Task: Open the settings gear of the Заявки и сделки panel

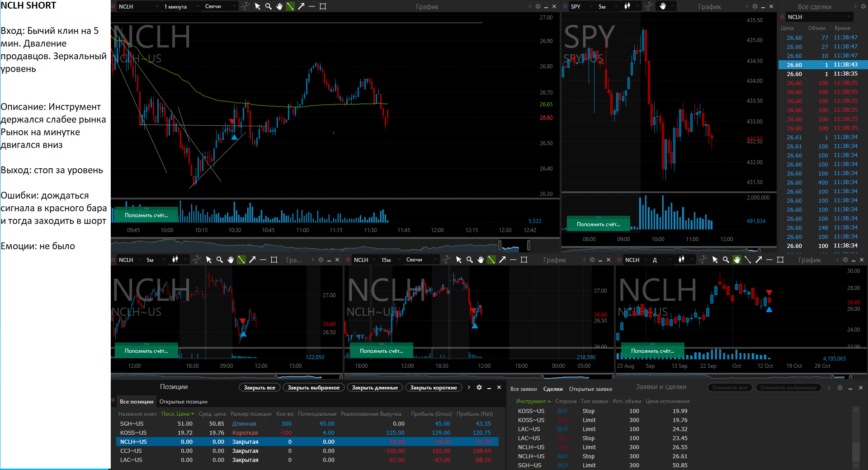Action: click(840, 388)
